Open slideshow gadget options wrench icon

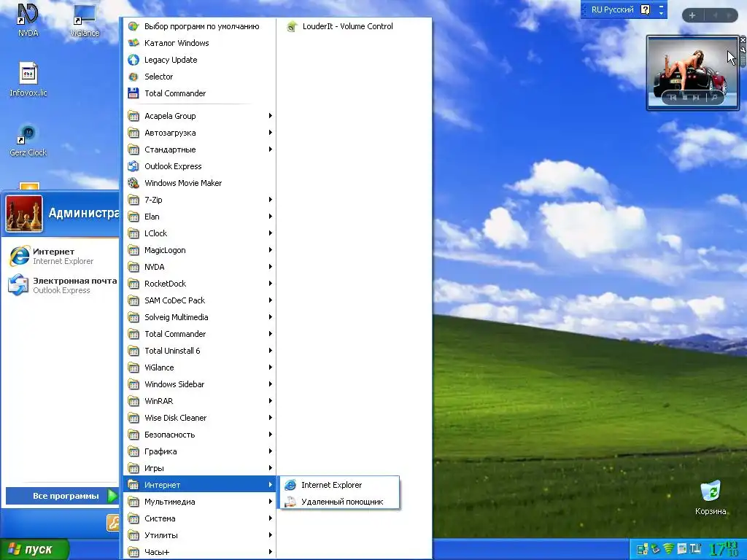click(x=743, y=50)
